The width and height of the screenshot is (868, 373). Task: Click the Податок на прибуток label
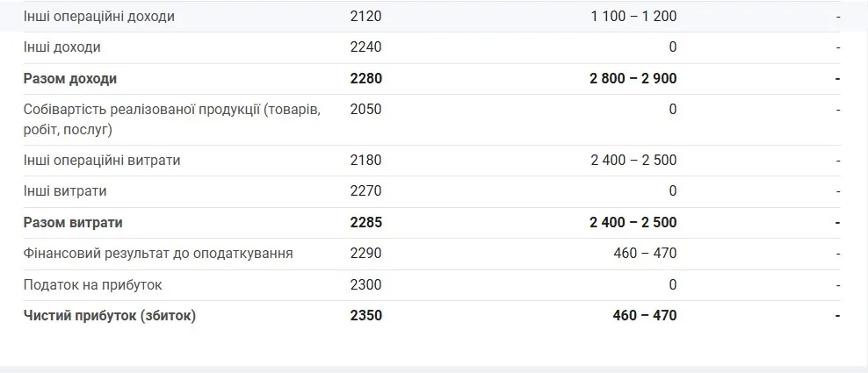[x=93, y=285]
